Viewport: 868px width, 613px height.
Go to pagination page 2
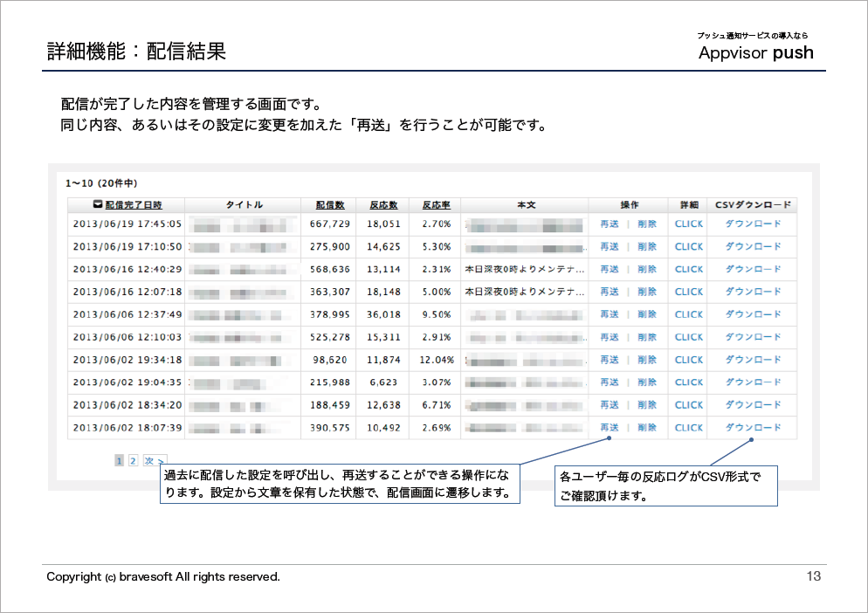[133, 460]
